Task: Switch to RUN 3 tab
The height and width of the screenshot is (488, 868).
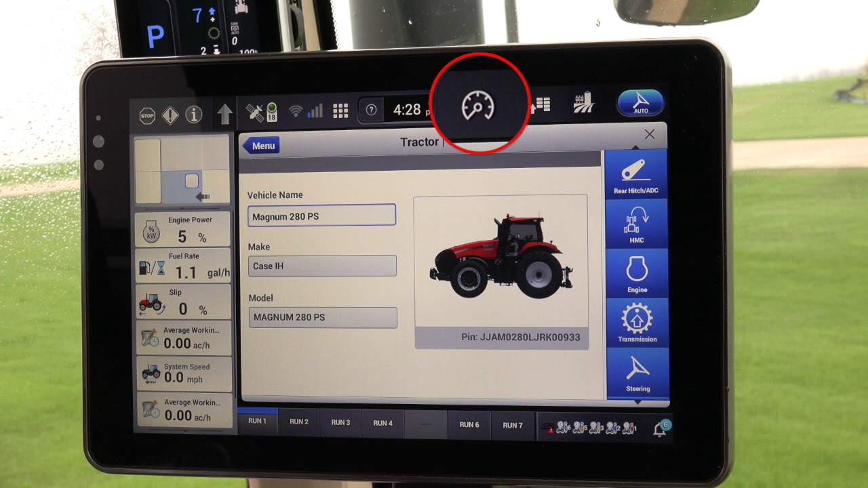Action: [x=340, y=422]
